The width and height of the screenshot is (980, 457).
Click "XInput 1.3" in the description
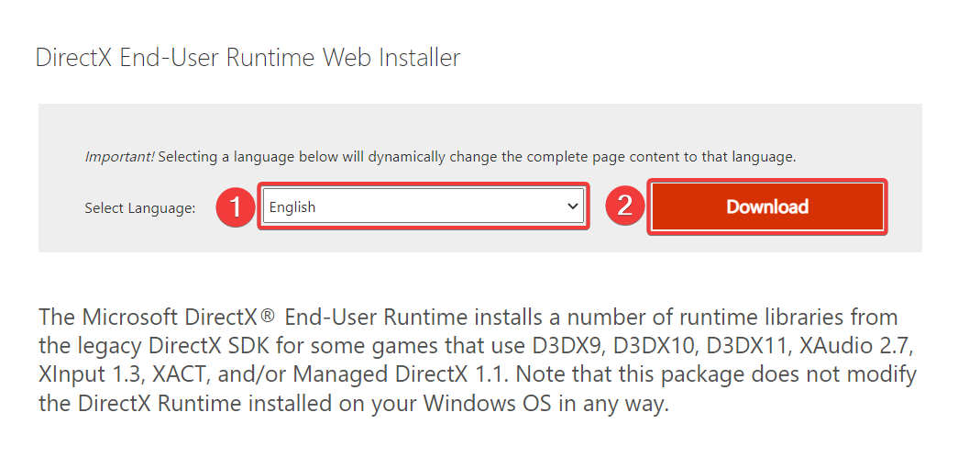pos(85,375)
